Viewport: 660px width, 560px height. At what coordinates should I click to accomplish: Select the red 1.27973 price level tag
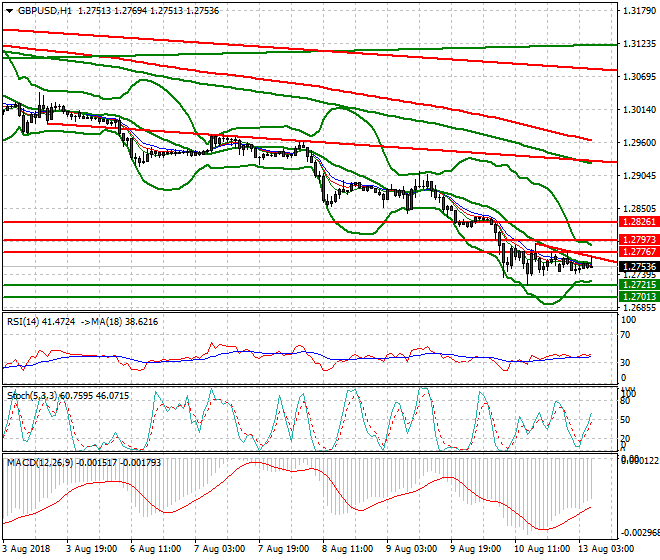637,240
